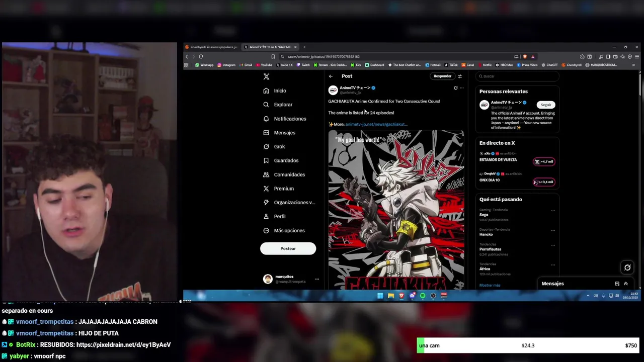The height and width of the screenshot is (362, 644).
Task: Open Grok from the sidebar
Action: [274, 146]
